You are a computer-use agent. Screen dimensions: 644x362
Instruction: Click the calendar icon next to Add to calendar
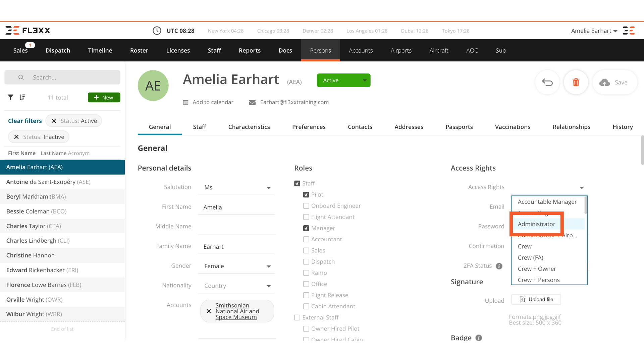point(186,102)
